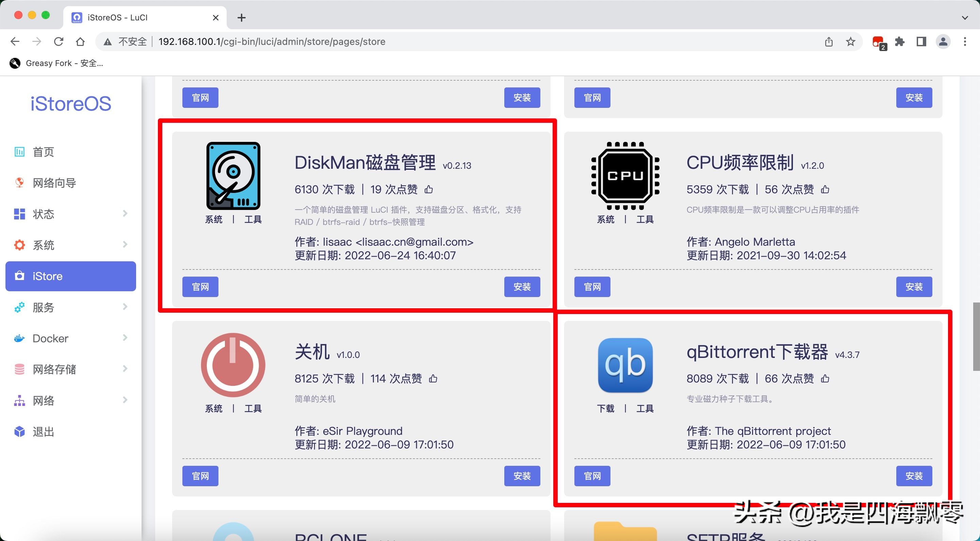Image resolution: width=980 pixels, height=541 pixels.
Task: Like the DiskMan app with thumbs-up icon
Action: (429, 190)
